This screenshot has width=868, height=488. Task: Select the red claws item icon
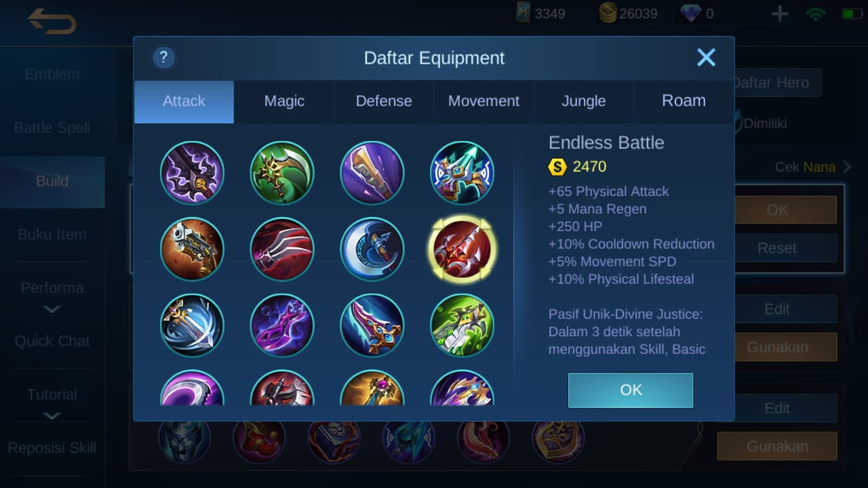click(282, 249)
